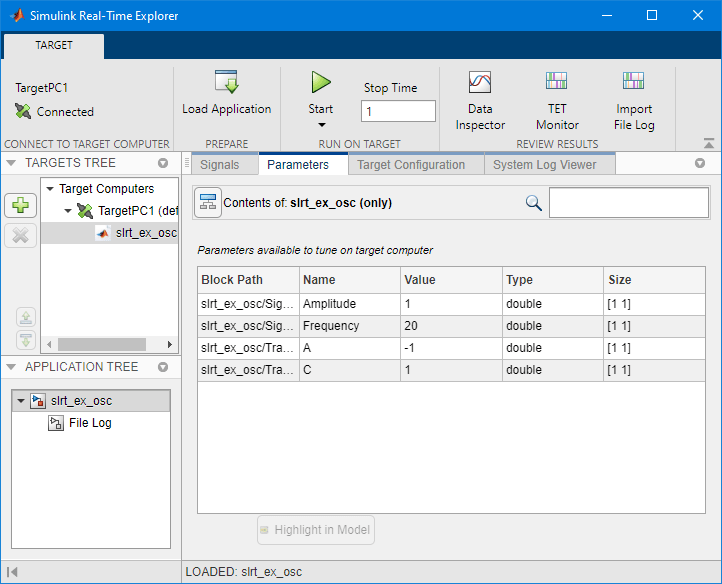Screen dimensions: 722x584
Task: Collapse the APPLICATION TREE panel
Action: pyautogui.click(x=11, y=367)
